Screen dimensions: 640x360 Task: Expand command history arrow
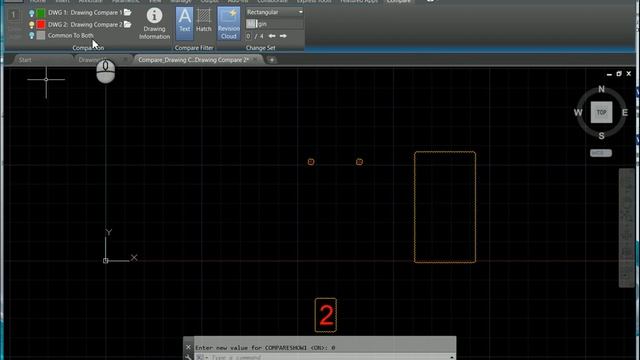451,358
